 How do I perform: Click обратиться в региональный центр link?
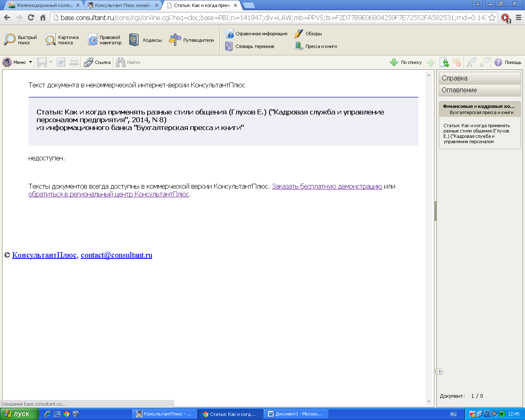109,194
